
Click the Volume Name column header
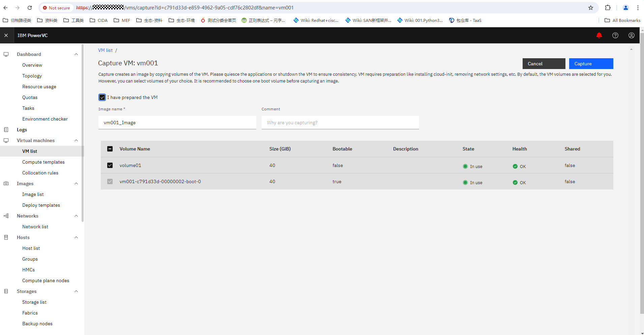point(135,149)
